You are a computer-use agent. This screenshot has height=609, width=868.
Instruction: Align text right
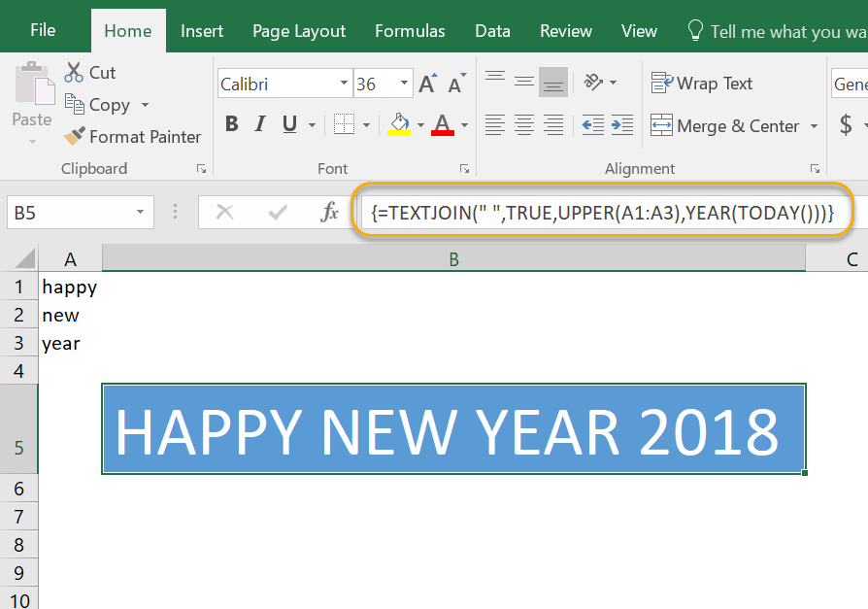point(553,124)
